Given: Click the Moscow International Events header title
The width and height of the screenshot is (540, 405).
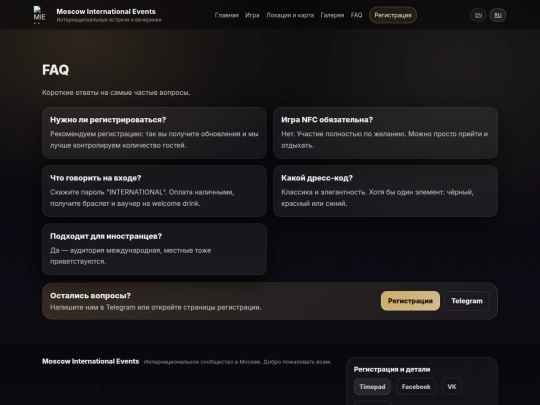Looking at the screenshot, I should click(106, 11).
